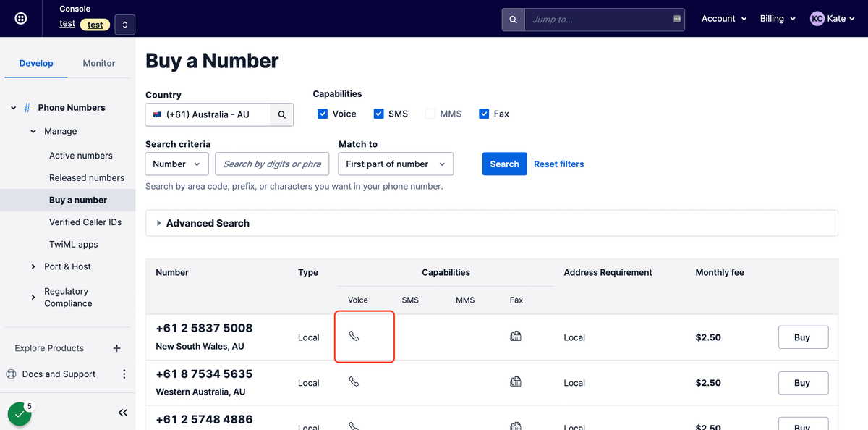Switch to the Monitor tab
The height and width of the screenshot is (430, 868).
coord(99,63)
